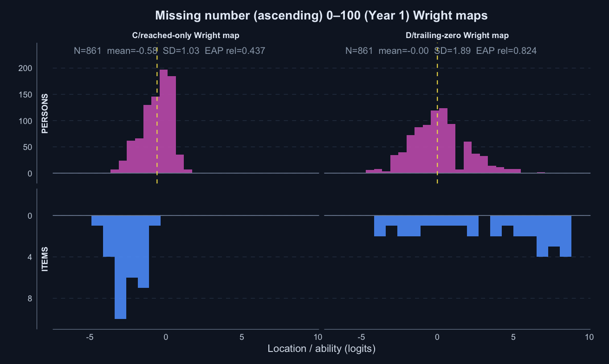The width and height of the screenshot is (609, 364).
Task: Select the 'D/trailing-zero Wright map' subtitle
Action: click(457, 35)
